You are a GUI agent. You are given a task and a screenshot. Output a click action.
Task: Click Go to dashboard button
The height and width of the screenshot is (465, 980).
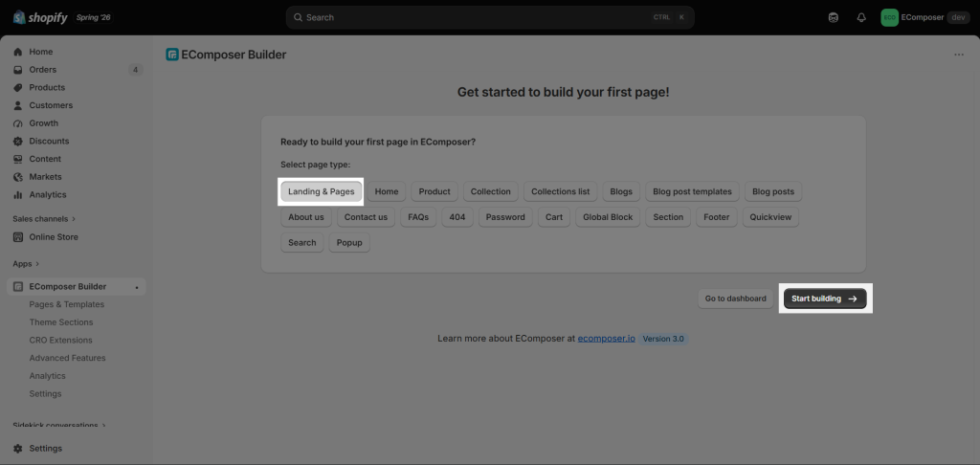point(736,299)
